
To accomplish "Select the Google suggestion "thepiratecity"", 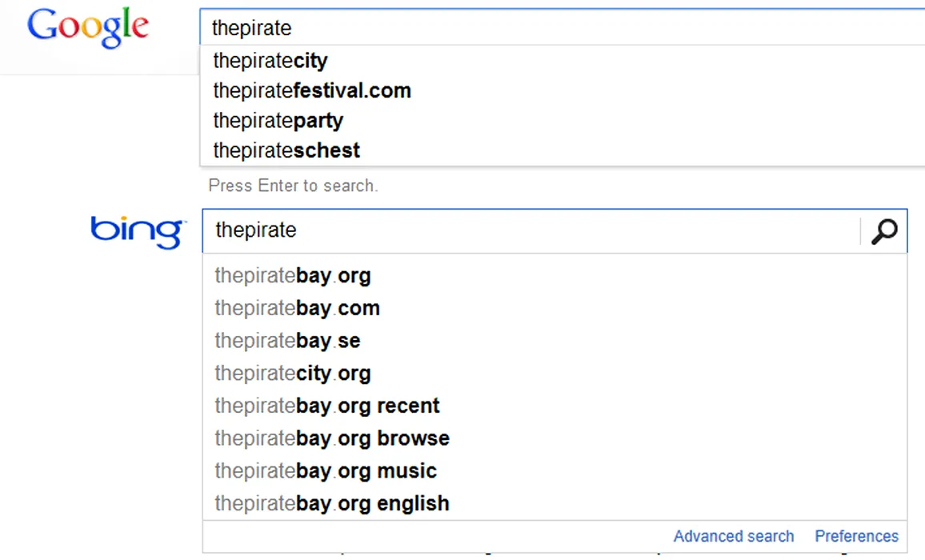I will (x=270, y=61).
